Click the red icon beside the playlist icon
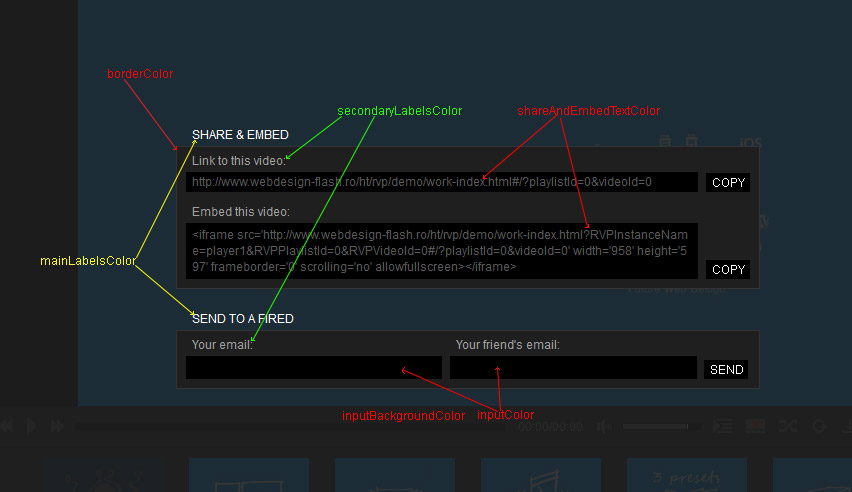 coord(755,426)
